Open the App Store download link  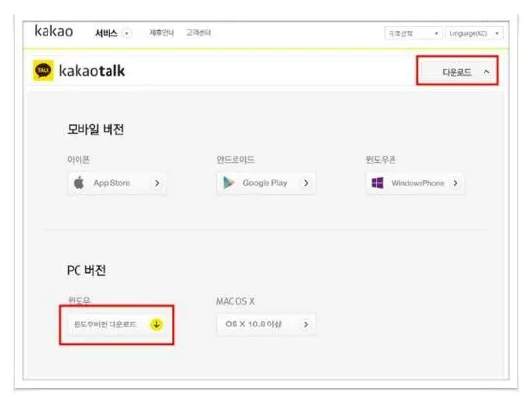point(116,183)
